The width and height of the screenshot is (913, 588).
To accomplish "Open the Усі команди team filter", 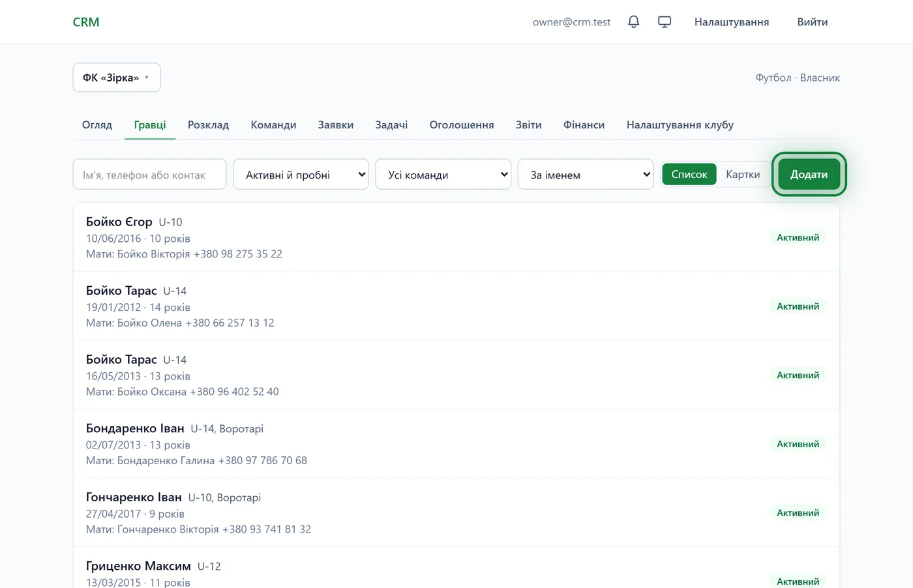I will (x=443, y=175).
